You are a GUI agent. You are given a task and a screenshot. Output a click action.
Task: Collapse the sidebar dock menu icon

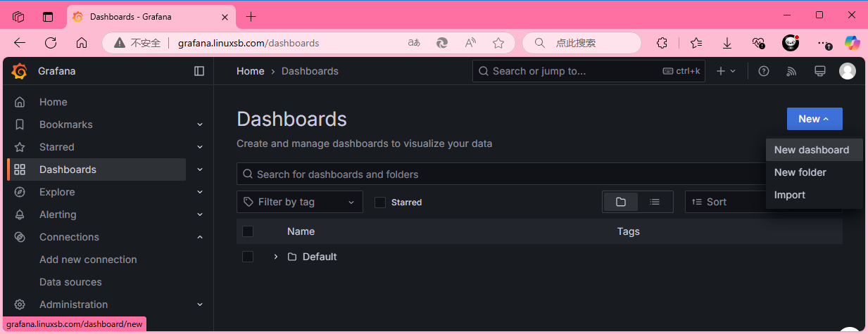pos(199,71)
